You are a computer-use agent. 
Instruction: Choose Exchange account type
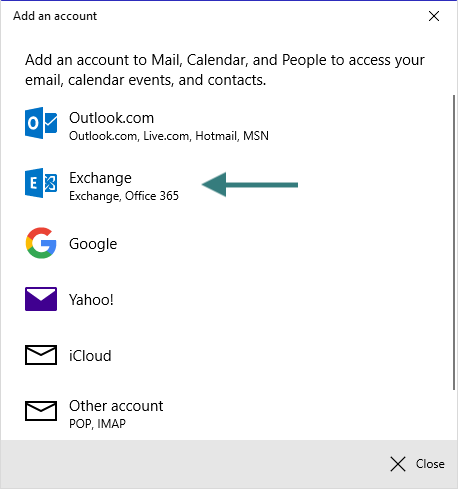tap(227, 186)
